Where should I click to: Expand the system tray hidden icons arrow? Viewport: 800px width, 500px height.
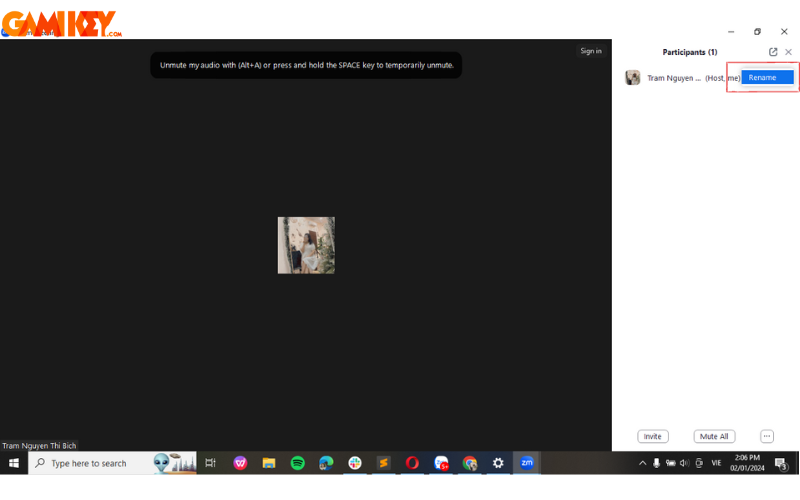[x=642, y=463]
